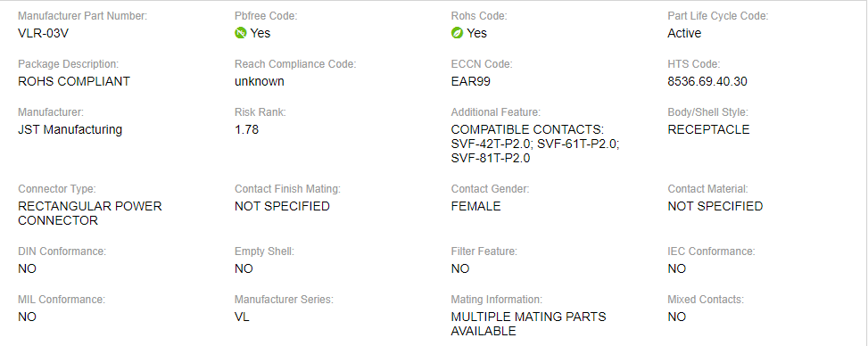Click the HTS Code 8536.69.40.30 value
Viewport: 868px width, 346px height.
coord(707,81)
